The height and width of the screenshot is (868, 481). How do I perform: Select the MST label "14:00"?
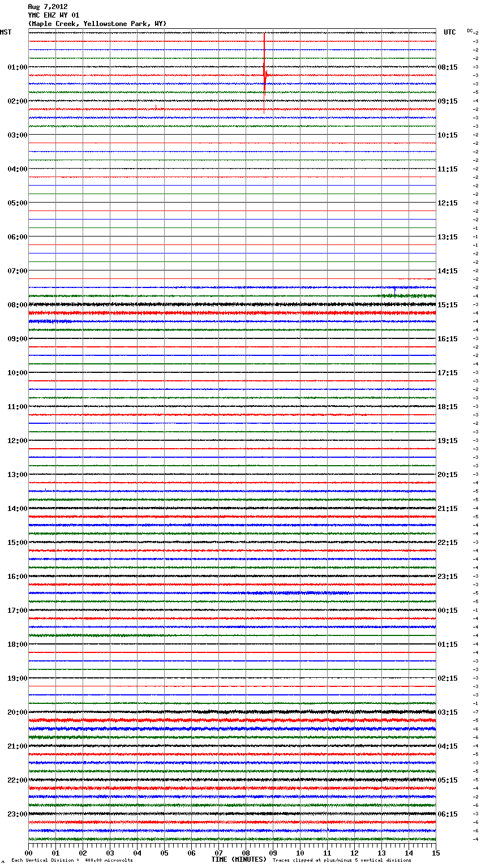click(18, 509)
